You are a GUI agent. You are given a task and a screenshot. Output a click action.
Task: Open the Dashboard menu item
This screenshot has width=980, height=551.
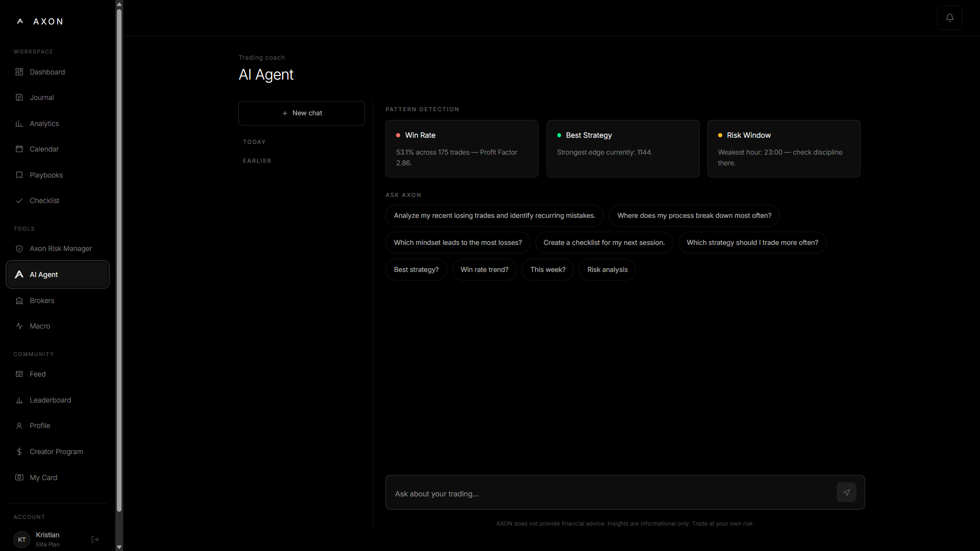(x=58, y=72)
